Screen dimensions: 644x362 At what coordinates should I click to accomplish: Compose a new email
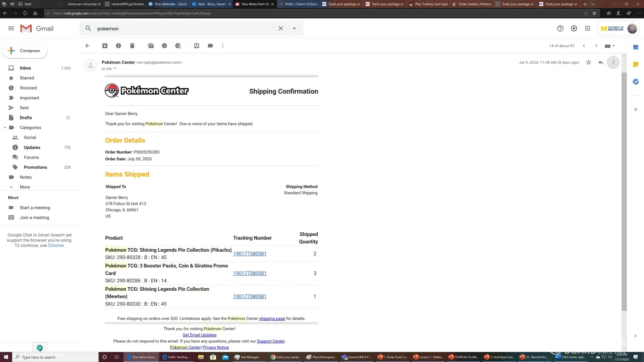[x=25, y=51]
